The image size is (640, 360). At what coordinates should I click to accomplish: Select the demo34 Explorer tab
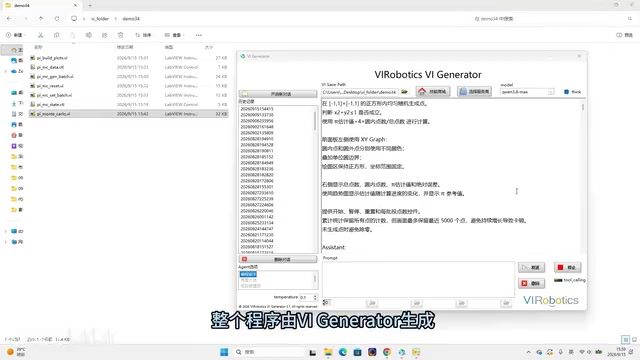[x=41, y=6]
